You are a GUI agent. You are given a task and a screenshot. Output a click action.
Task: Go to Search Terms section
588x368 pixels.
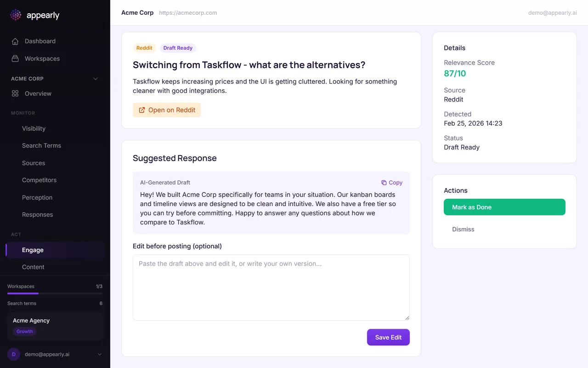(41, 146)
